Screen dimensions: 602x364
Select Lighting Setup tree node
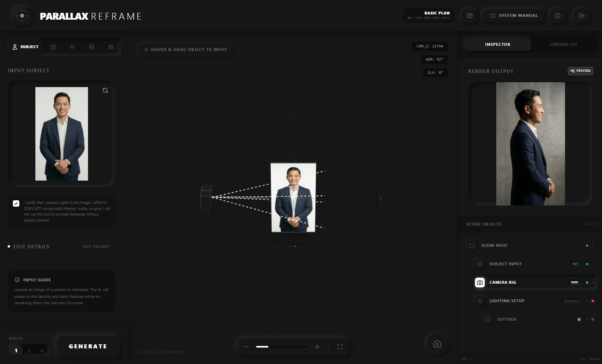(x=507, y=301)
